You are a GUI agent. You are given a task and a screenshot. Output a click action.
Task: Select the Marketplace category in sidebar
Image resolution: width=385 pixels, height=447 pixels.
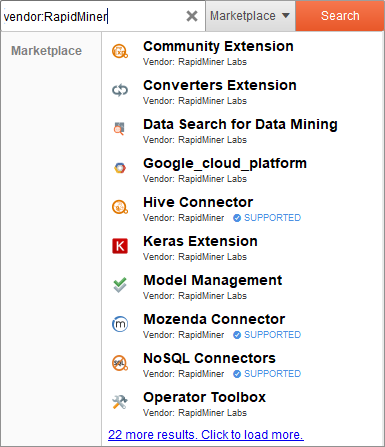[46, 51]
